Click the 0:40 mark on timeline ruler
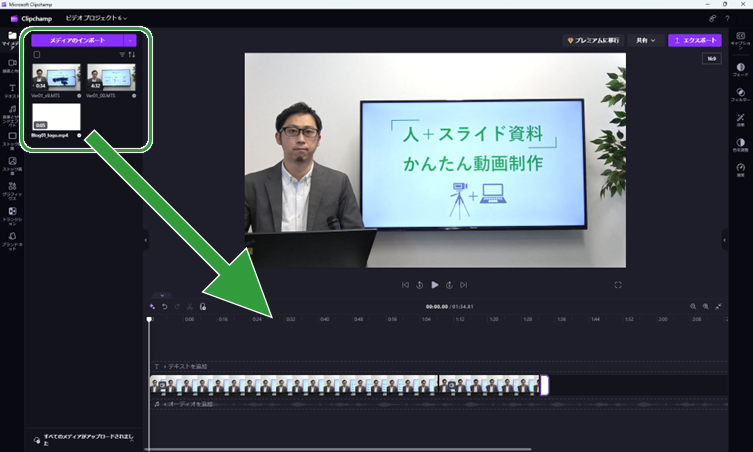 pos(325,319)
